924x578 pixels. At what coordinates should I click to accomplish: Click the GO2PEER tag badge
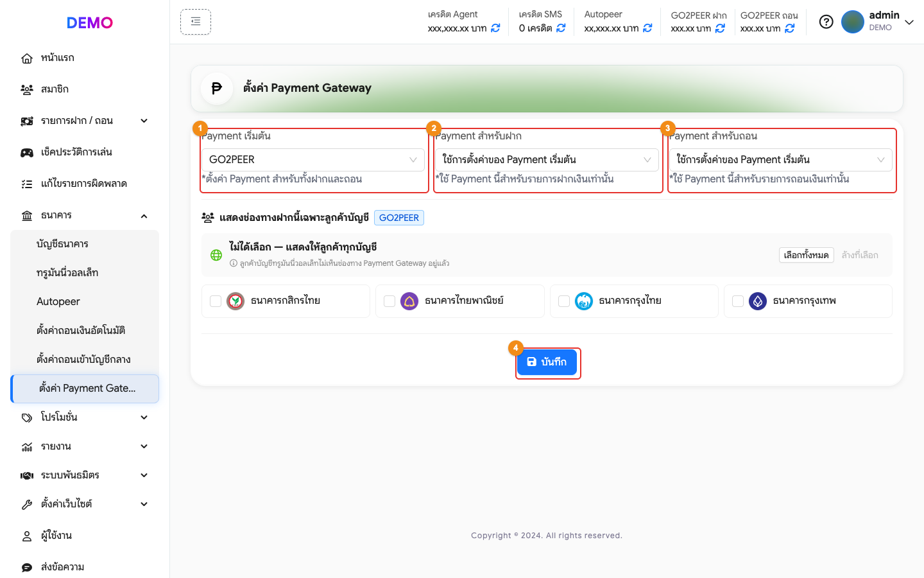399,218
